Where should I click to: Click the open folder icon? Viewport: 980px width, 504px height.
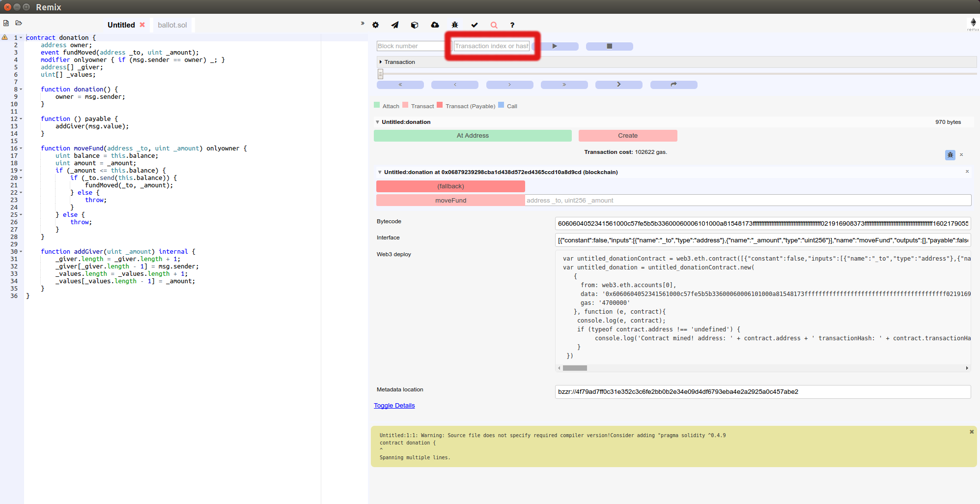[x=19, y=23]
